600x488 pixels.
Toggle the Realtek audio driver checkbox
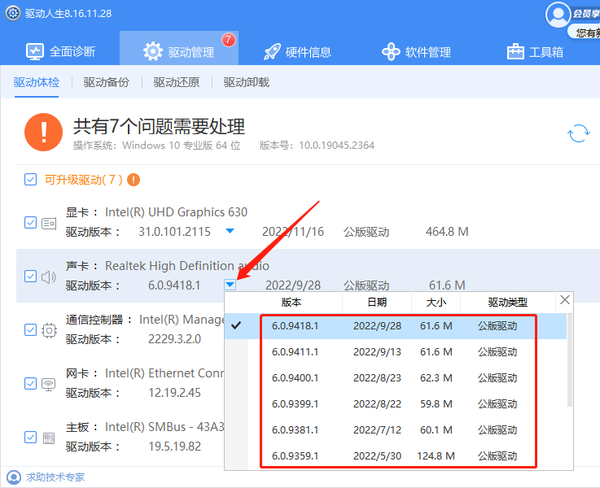[x=30, y=276]
